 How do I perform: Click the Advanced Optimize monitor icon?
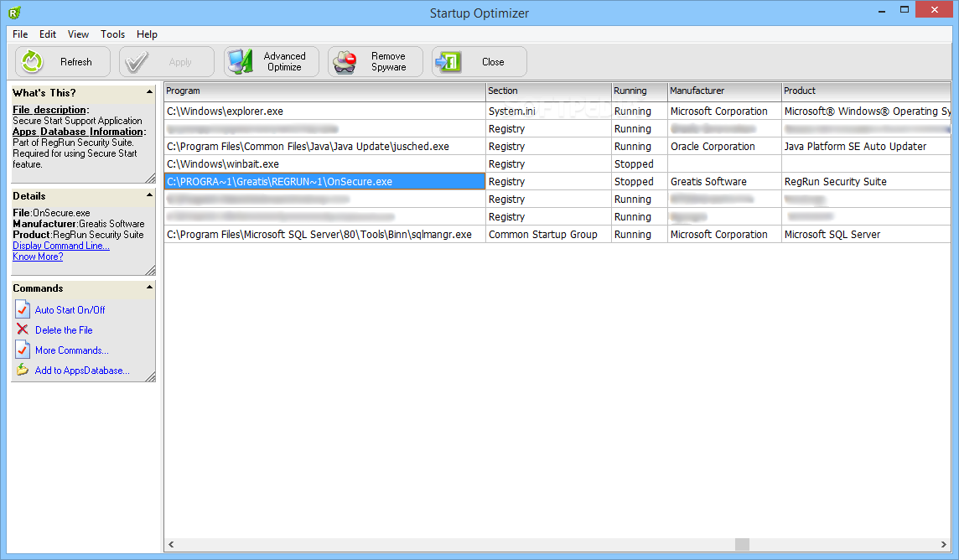coord(241,62)
